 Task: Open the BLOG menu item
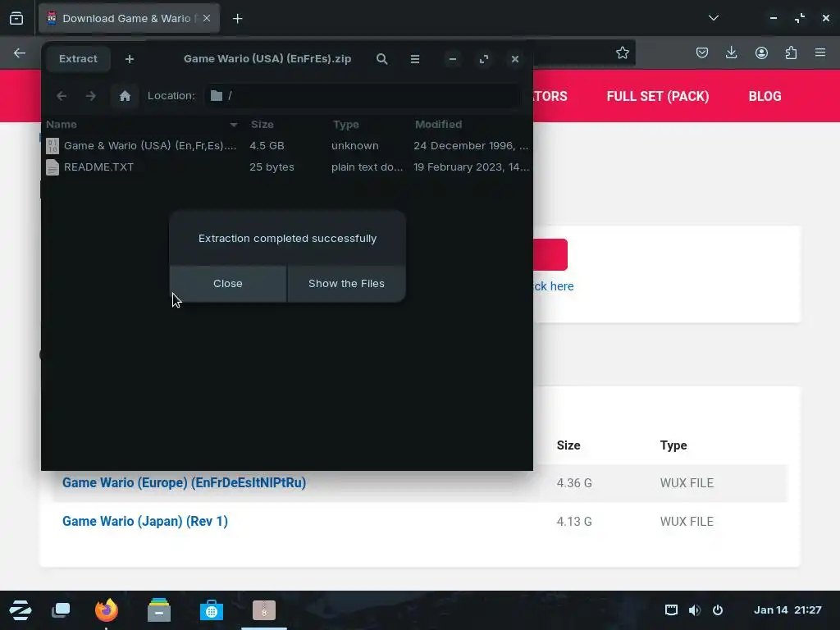point(765,97)
